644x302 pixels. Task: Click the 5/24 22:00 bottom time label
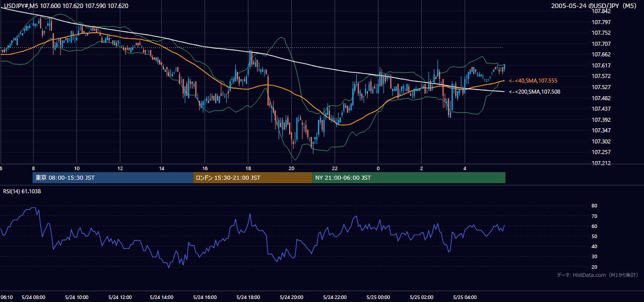coord(336,297)
